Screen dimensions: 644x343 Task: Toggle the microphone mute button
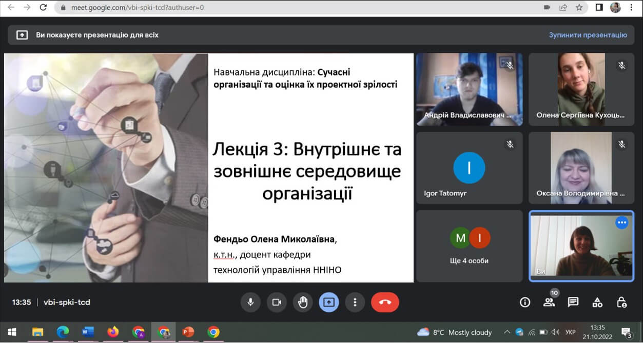pyautogui.click(x=250, y=302)
